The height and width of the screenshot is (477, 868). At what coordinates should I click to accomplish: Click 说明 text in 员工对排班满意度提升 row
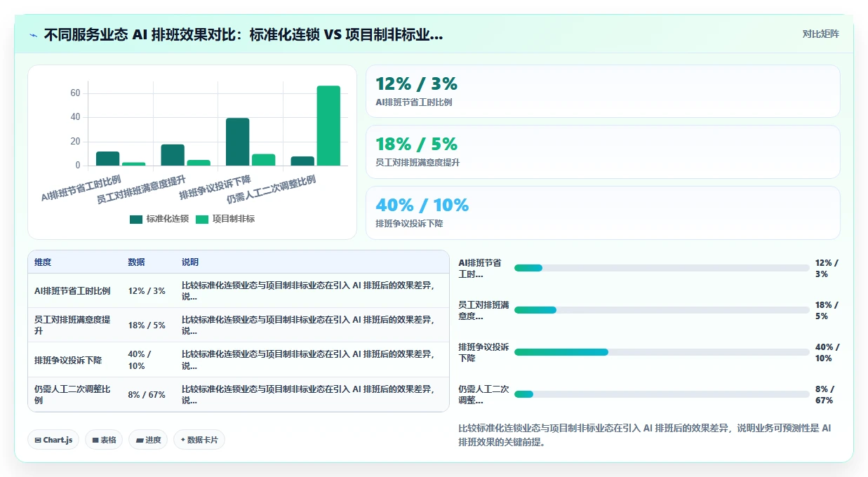coord(308,325)
